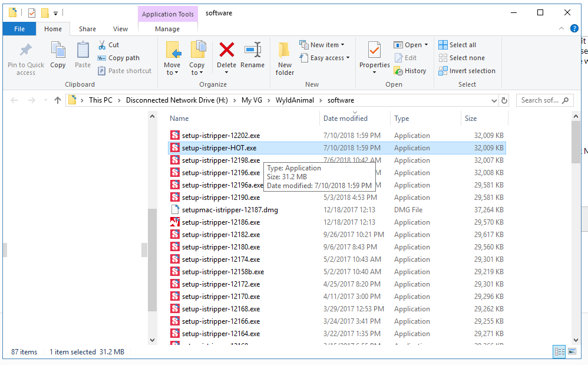Screen dimensions: 588x365
Task: Select setup-istripper-12158b.exe file
Action: coord(337,272)
